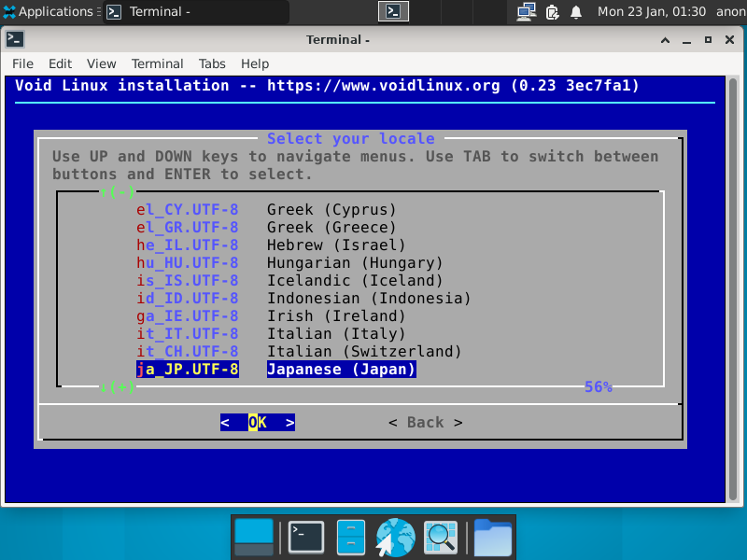The height and width of the screenshot is (560, 747).
Task: Select the it_IT.UTF-8 Italian (Italy) locale
Action: tap(271, 333)
